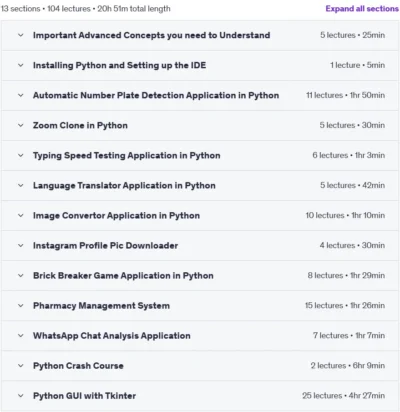Screen dimensions: 400x412
Task: Open Pharmacy Management System section heading
Action: point(101,306)
